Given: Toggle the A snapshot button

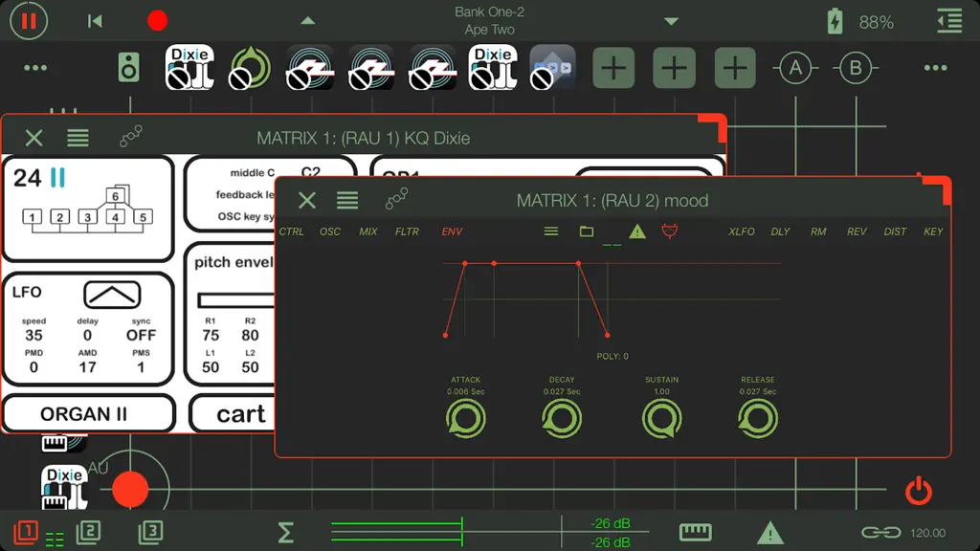Looking at the screenshot, I should click(x=795, y=68).
